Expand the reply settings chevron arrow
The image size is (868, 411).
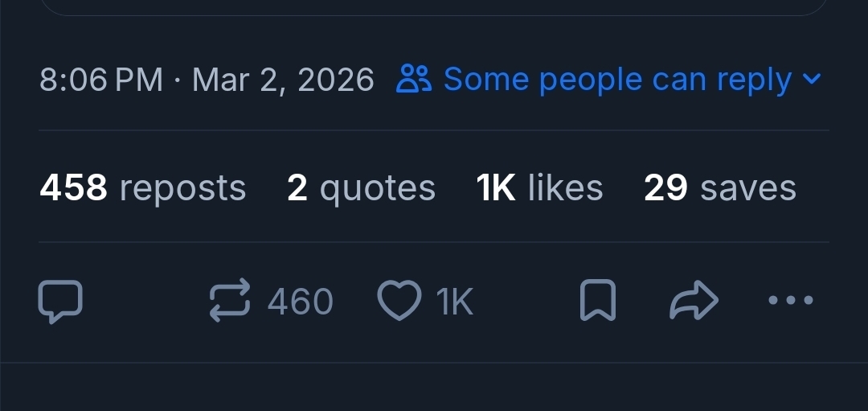(812, 79)
